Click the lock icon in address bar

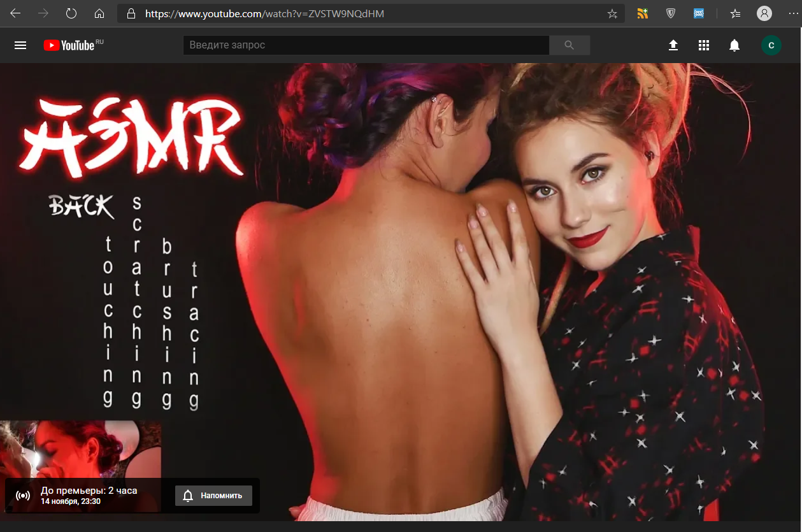131,13
